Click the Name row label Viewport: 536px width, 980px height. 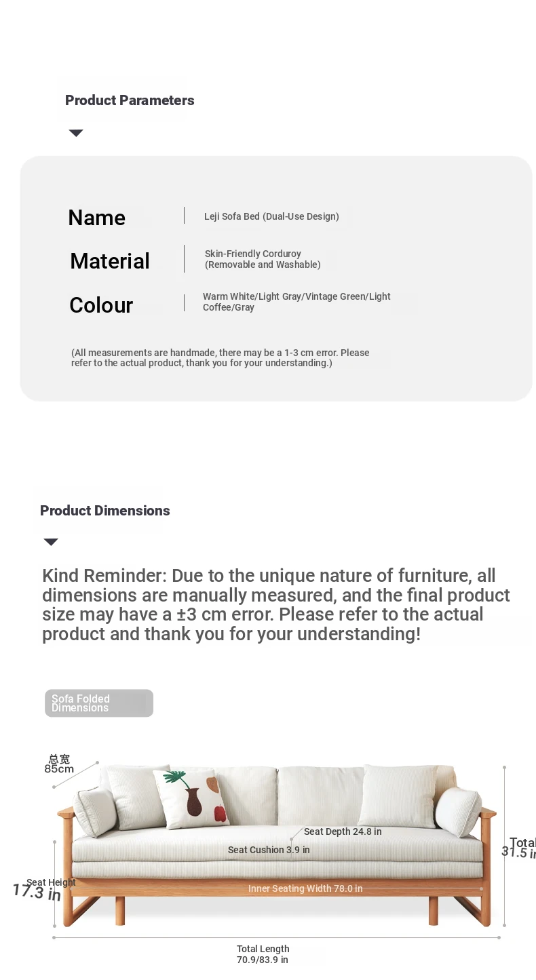click(x=96, y=218)
